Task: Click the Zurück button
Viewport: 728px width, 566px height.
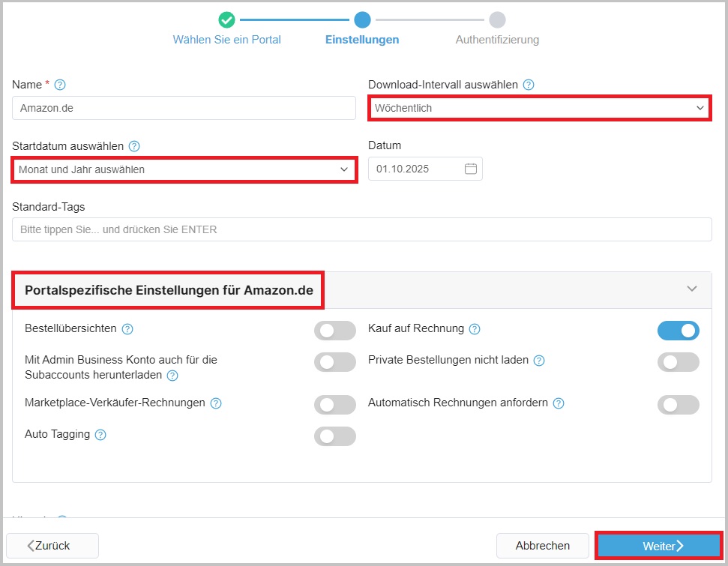Action: (x=52, y=546)
